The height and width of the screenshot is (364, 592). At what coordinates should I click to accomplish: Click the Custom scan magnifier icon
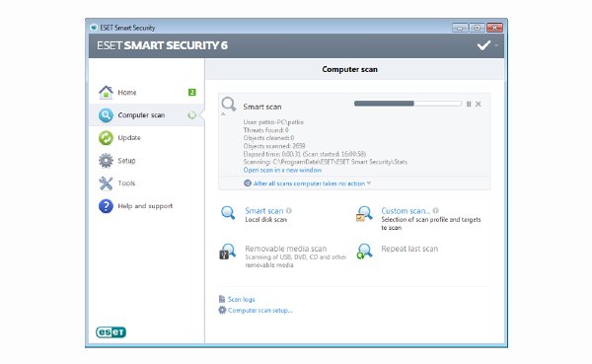pos(364,214)
